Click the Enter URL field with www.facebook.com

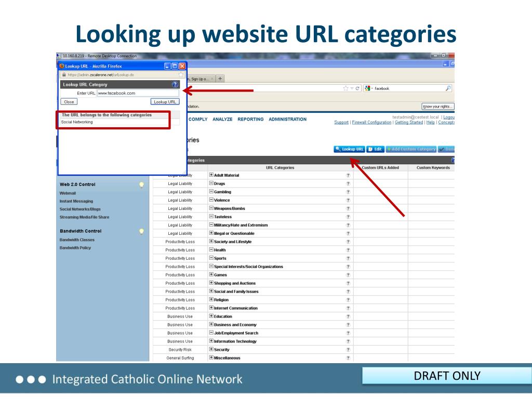[x=138, y=93]
